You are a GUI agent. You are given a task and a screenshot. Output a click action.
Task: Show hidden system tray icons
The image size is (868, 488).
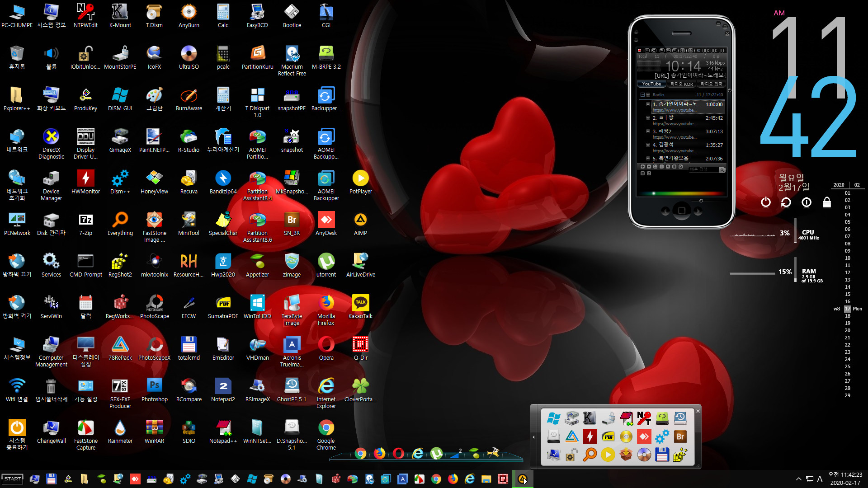coord(798,479)
